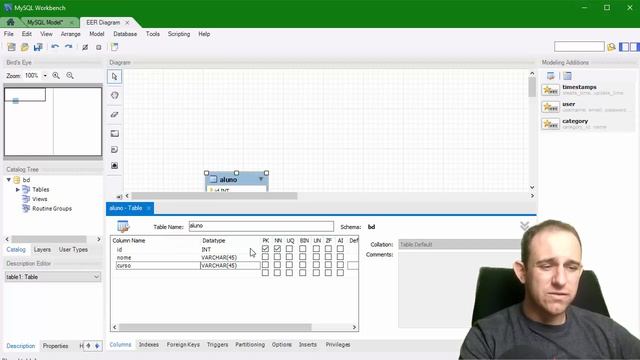Check NN checkbox for curso column
Screen dimensions: 640x360
click(x=277, y=265)
